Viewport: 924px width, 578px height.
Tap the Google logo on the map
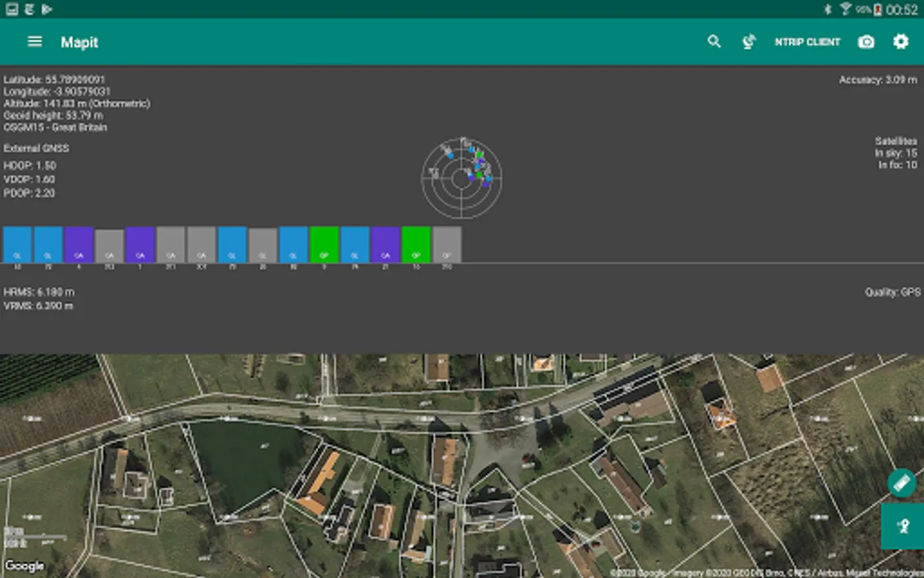[x=25, y=565]
